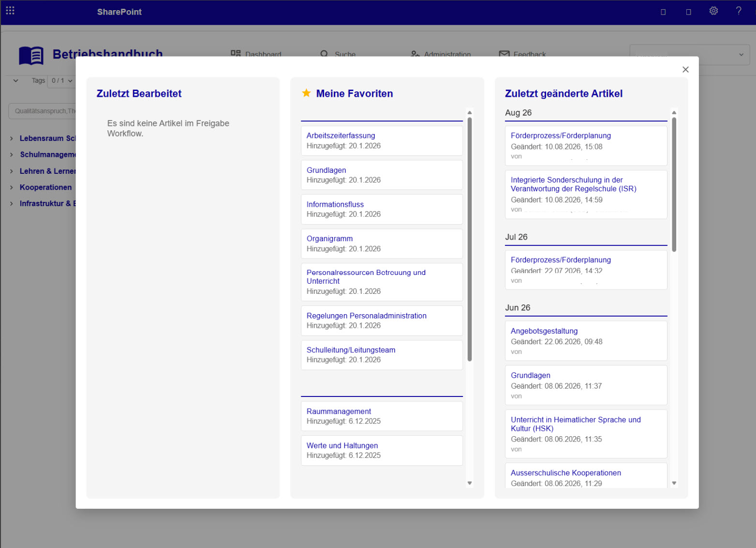The height and width of the screenshot is (548, 756).
Task: Open the Tags dropdown
Action: pos(61,81)
